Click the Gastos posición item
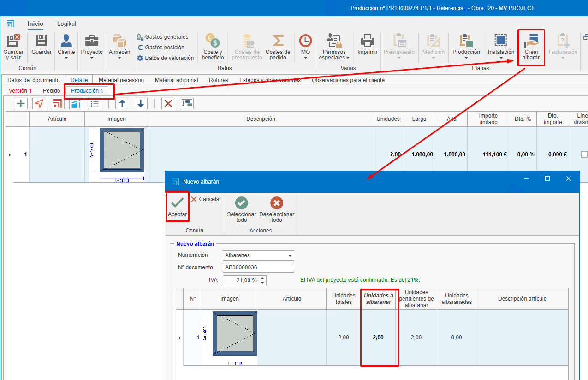Image resolution: width=588 pixels, height=380 pixels. point(160,47)
